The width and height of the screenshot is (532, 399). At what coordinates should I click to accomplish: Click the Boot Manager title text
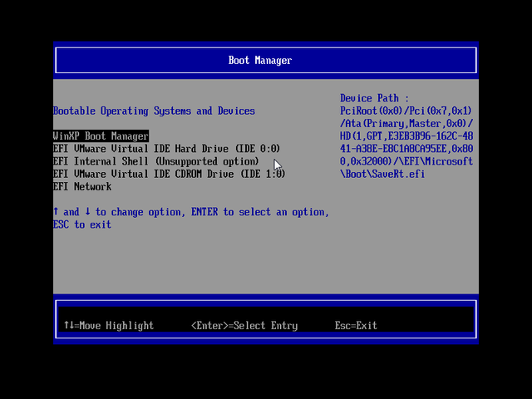[260, 61]
